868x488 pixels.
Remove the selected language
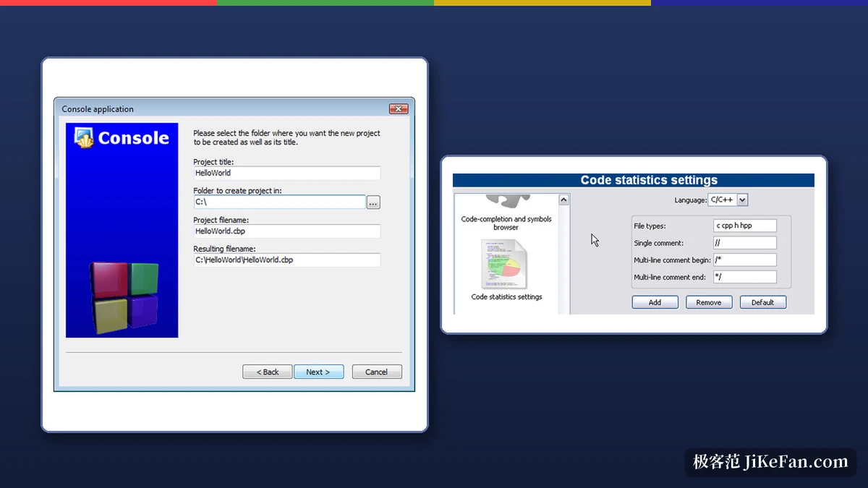click(x=709, y=302)
